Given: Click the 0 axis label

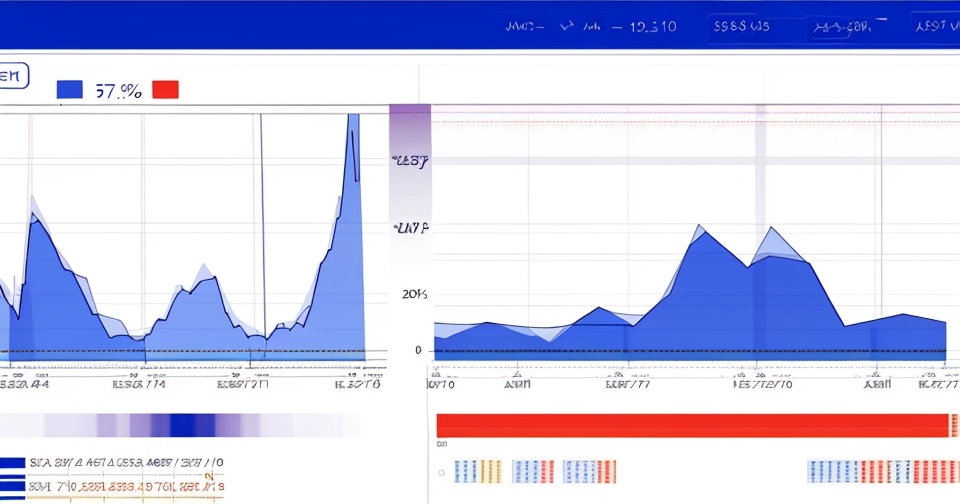Looking at the screenshot, I should 418,350.
